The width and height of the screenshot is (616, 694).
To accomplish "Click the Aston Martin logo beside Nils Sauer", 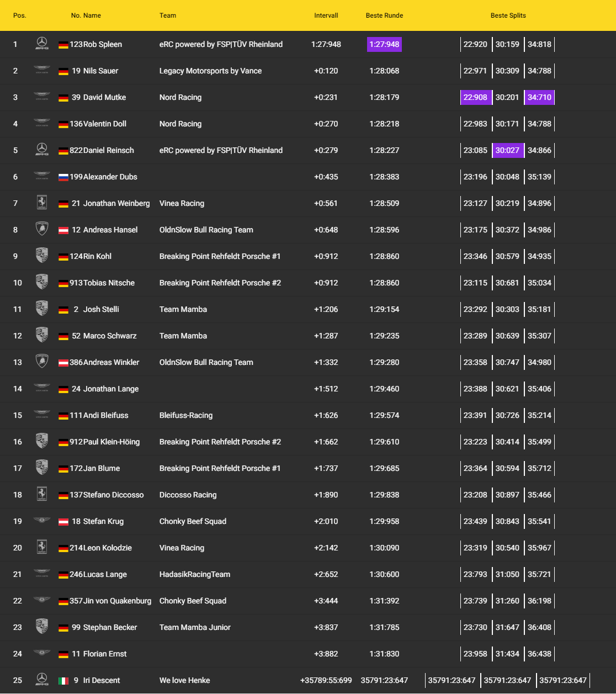I will 42,71.
